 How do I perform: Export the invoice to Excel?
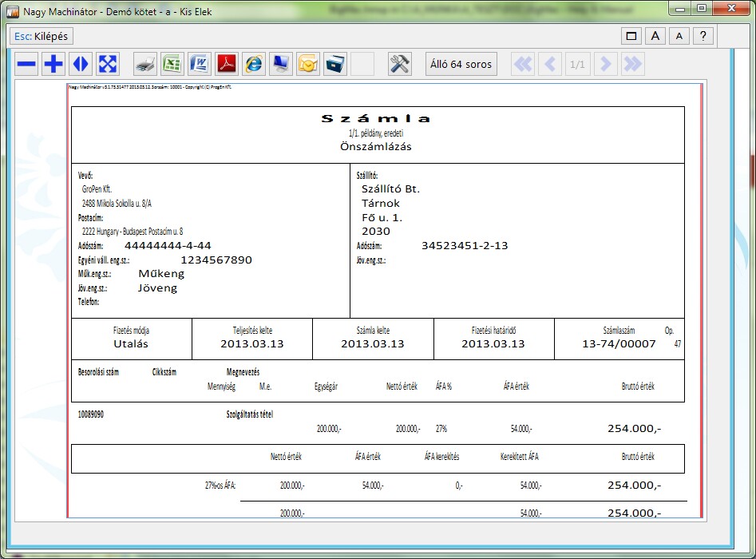coord(172,64)
